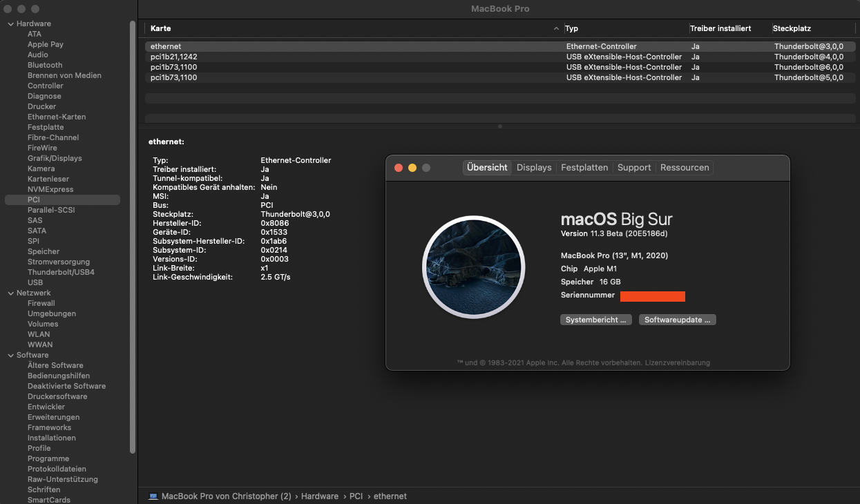The width and height of the screenshot is (860, 504).
Task: Click the Softwareupdate button
Action: (x=678, y=320)
